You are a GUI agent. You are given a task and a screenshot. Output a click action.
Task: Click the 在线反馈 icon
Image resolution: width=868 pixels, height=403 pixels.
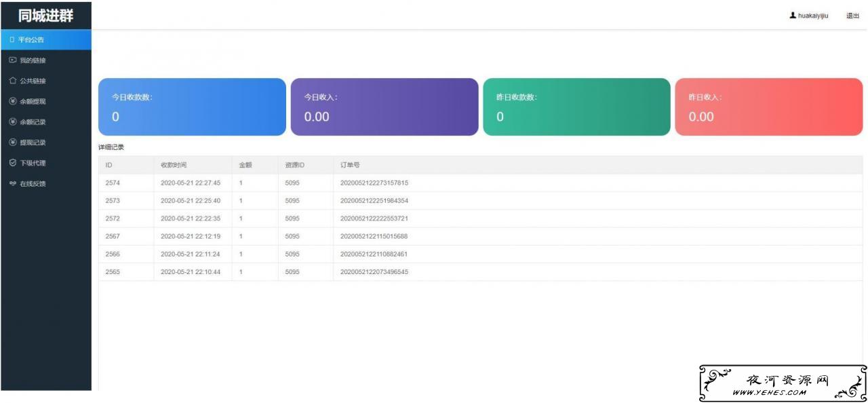tap(12, 184)
